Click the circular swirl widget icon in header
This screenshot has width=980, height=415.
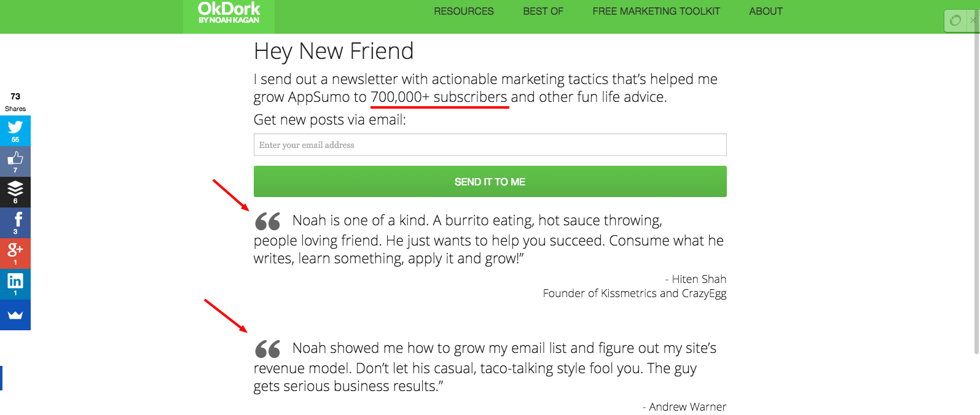pyautogui.click(x=955, y=21)
